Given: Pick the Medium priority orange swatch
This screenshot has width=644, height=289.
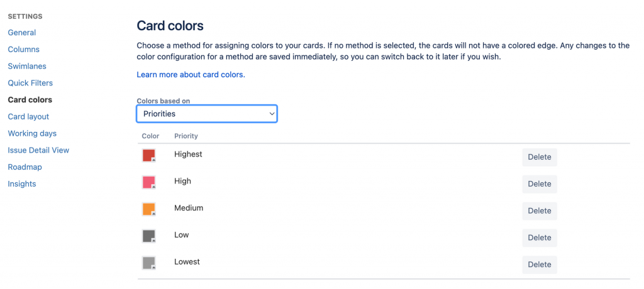Looking at the screenshot, I should tap(149, 209).
